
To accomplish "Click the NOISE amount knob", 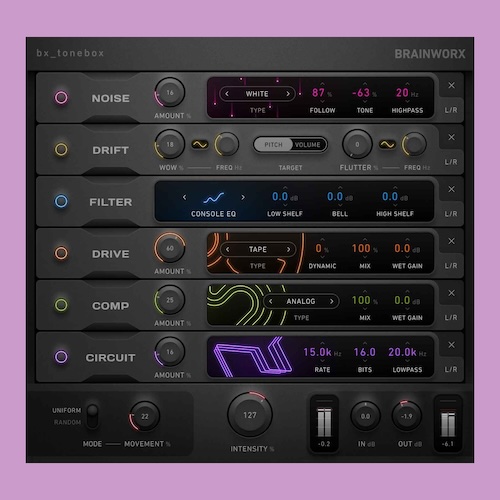I will pos(170,92).
